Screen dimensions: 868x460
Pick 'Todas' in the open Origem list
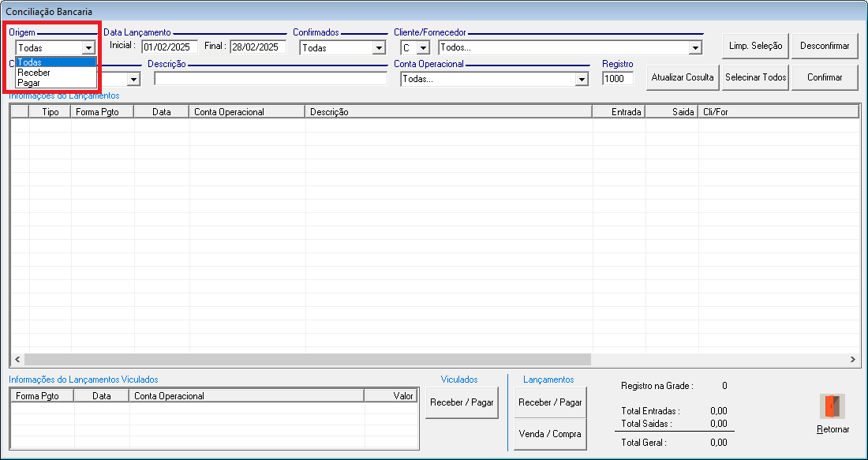click(x=30, y=62)
